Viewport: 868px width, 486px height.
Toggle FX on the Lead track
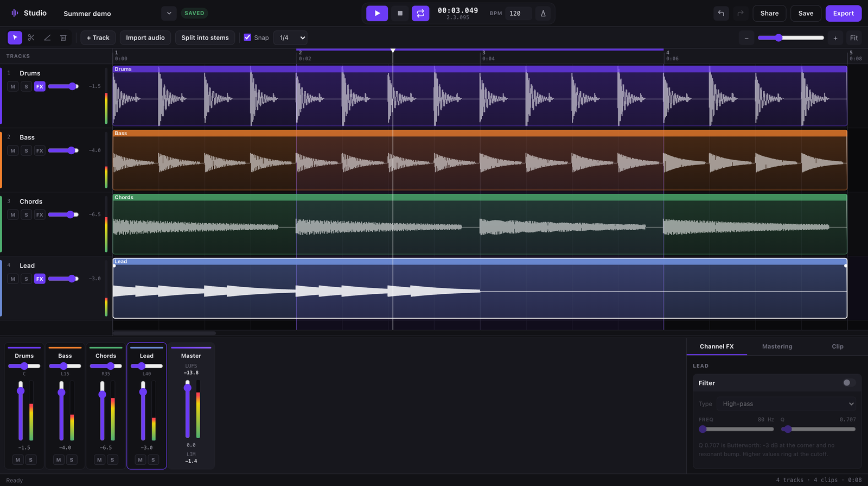[40, 279]
